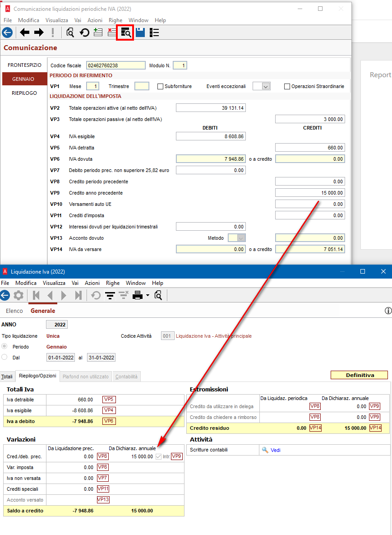
Task: Go to last record in Liquidazione Iva
Action: tap(78, 295)
